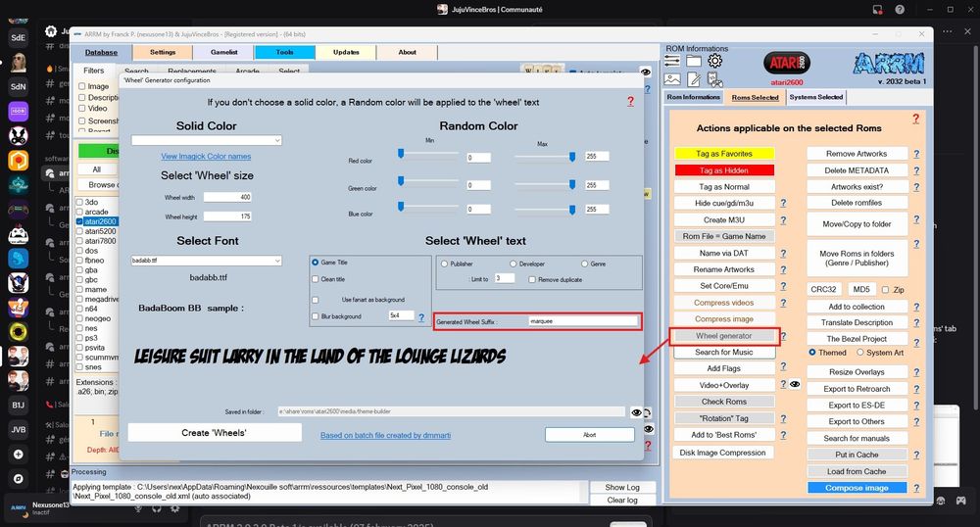Viewport: 980px width, 527px height.
Task: Open the transfer arrows icon under ROM Informations
Action: [672, 61]
